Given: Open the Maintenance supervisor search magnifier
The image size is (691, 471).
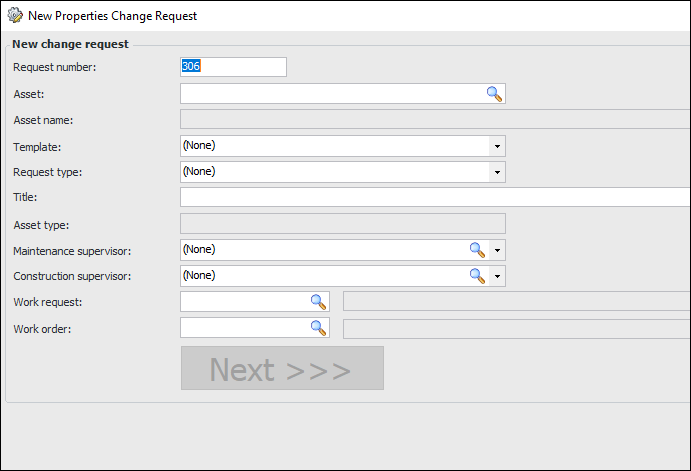Looking at the screenshot, I should [x=477, y=250].
